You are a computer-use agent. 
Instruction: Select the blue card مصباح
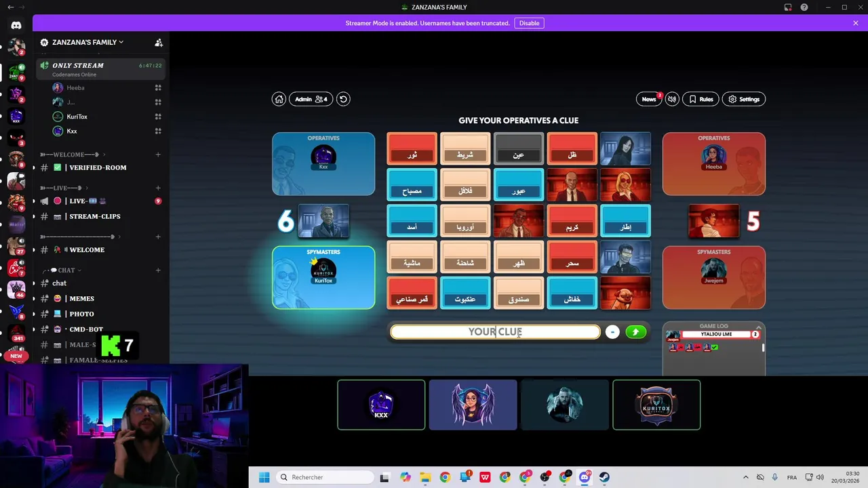(412, 185)
